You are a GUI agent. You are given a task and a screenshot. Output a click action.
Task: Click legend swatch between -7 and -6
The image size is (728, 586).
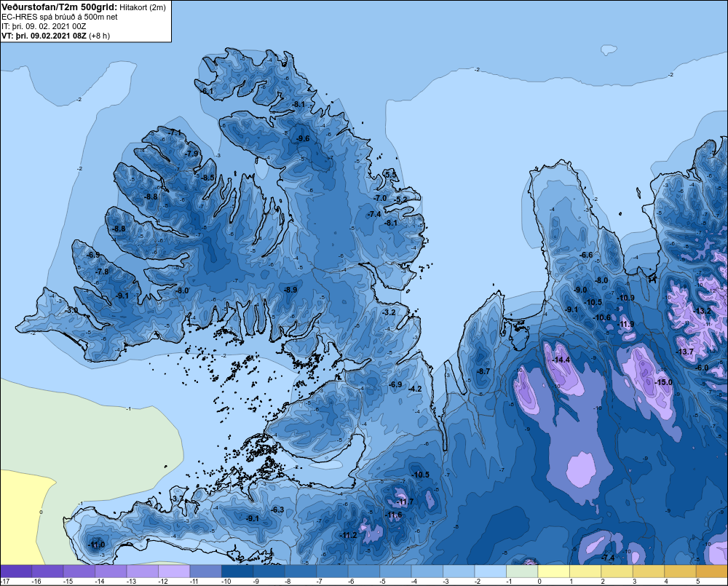[x=333, y=571]
